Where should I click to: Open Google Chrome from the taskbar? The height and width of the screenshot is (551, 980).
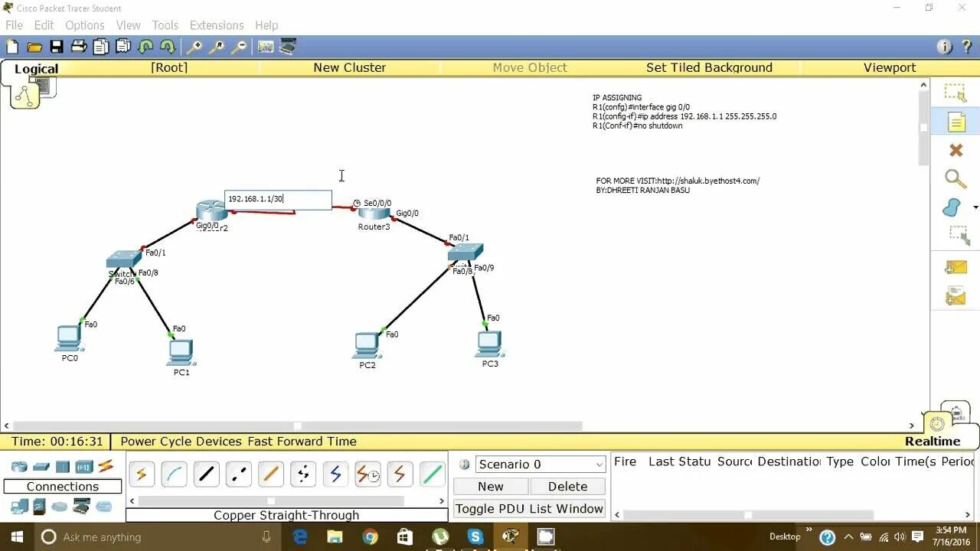[370, 537]
